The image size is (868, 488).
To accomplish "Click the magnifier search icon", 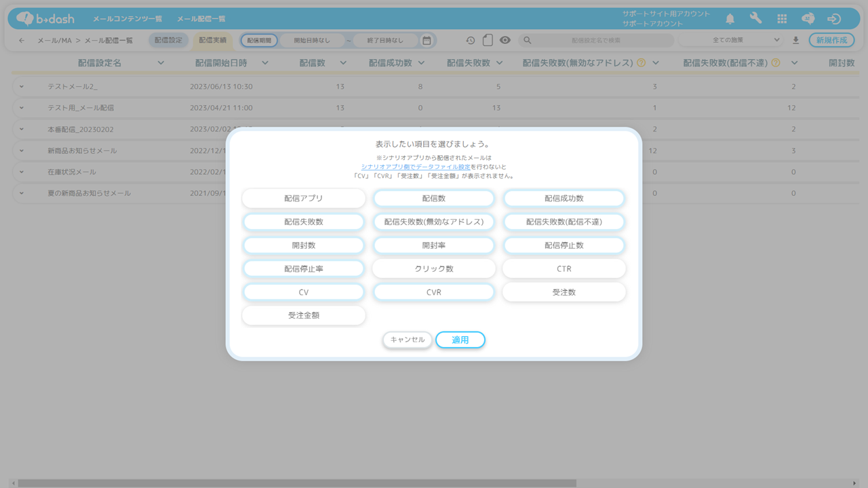I will point(528,41).
